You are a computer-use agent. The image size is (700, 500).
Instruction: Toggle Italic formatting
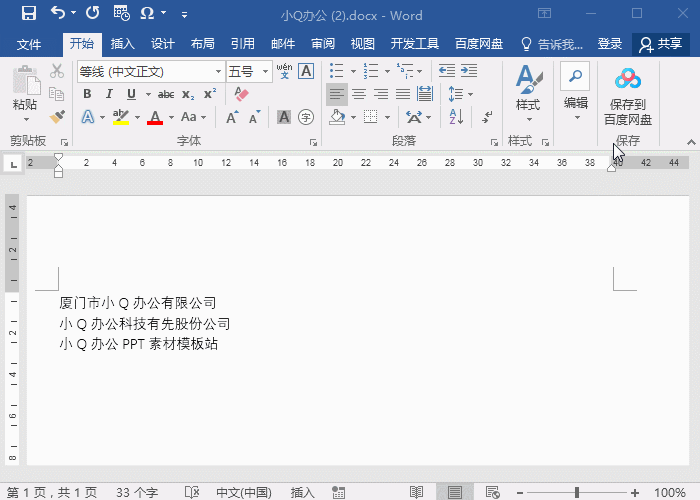pyautogui.click(x=109, y=94)
